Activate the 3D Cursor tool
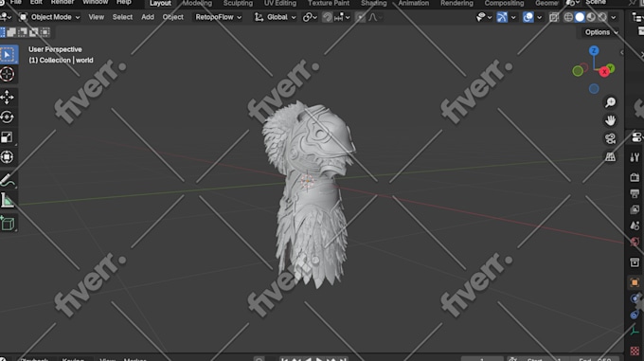This screenshot has width=644, height=361. [x=8, y=74]
